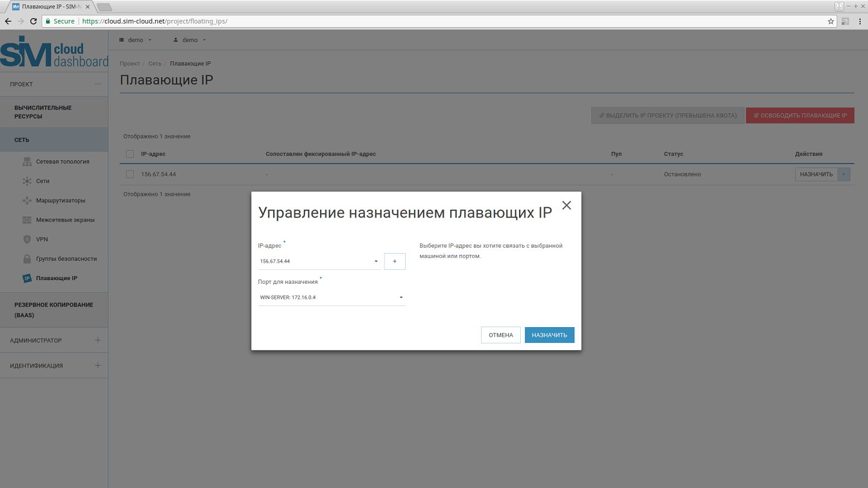Click the plus button beside IP address field
The height and width of the screenshot is (488, 868).
coord(395,261)
